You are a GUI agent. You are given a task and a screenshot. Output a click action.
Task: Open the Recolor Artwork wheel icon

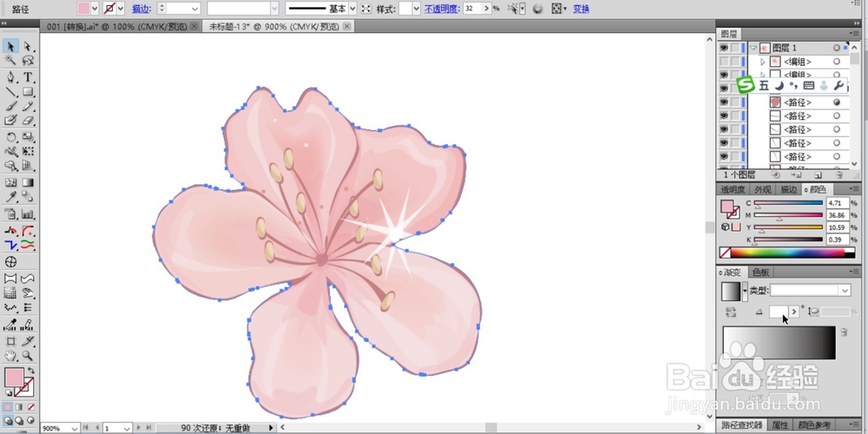pos(537,9)
